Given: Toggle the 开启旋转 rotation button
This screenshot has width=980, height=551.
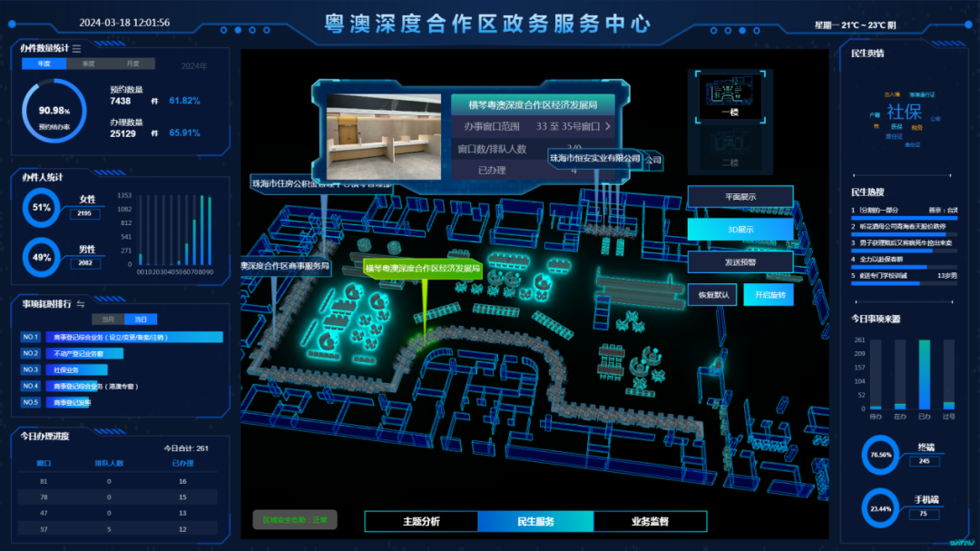Looking at the screenshot, I should [768, 295].
